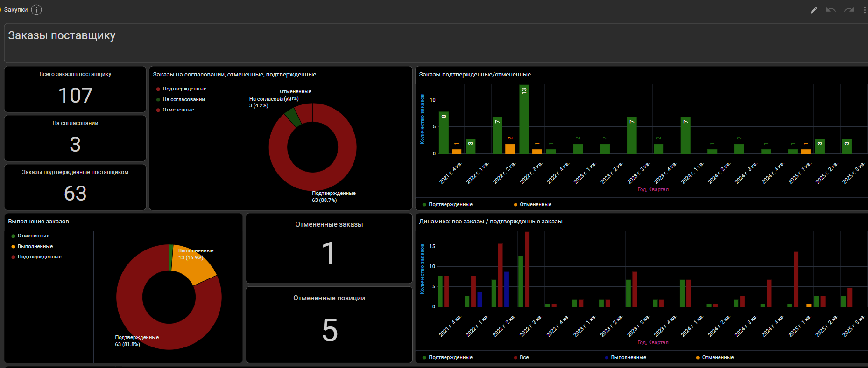868x368 pixels.
Task: Click the pencil edit icon
Action: 814,10
